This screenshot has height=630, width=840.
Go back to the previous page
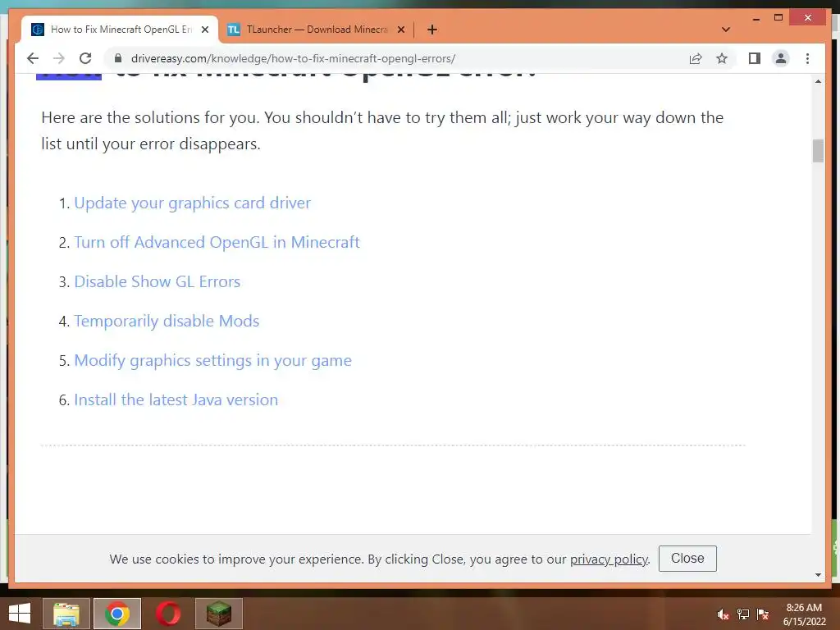tap(33, 58)
